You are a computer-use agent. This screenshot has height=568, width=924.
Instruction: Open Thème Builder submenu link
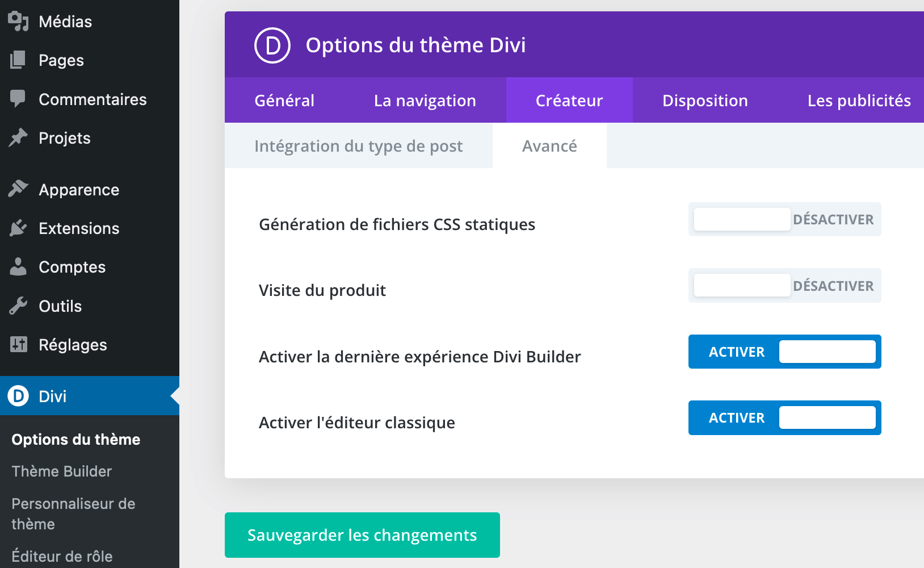coord(62,471)
